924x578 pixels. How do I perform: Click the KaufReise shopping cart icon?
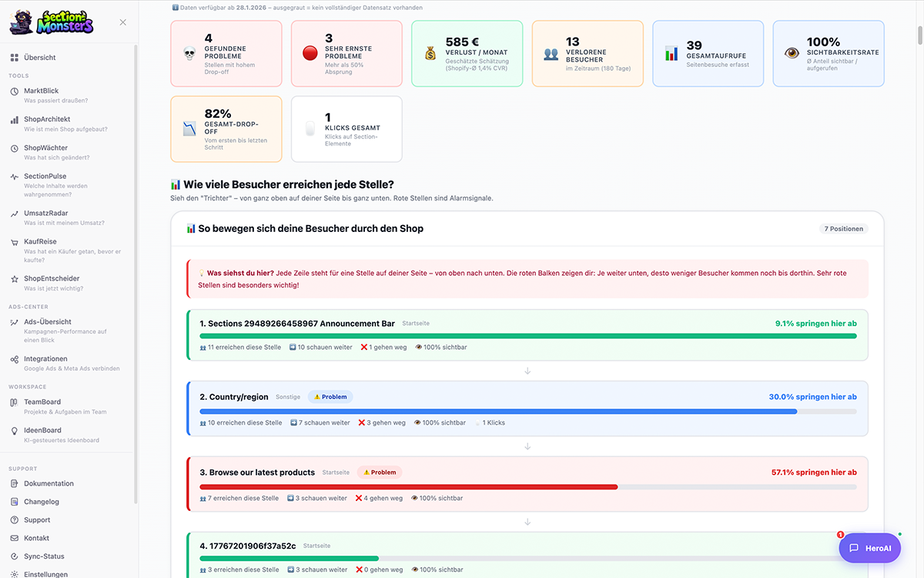point(15,243)
